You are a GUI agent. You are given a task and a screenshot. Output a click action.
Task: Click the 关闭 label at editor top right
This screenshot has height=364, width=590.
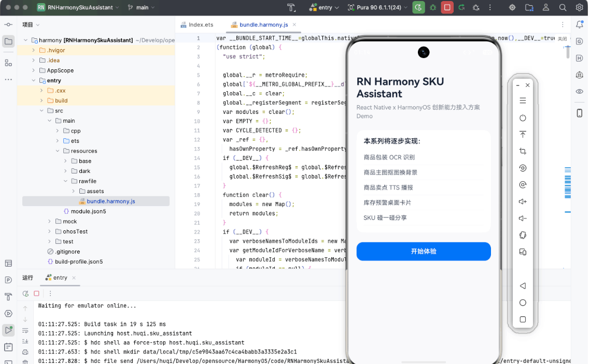[562, 39]
